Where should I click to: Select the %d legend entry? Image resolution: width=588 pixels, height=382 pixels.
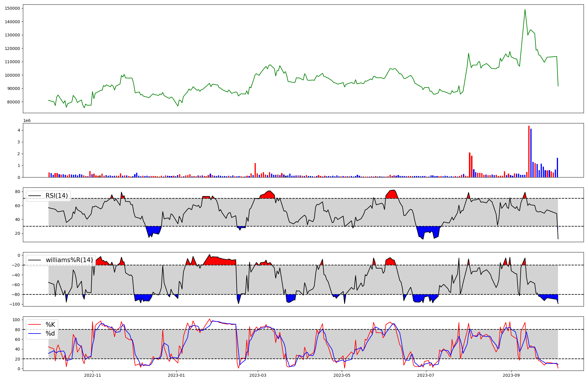[x=50, y=334]
